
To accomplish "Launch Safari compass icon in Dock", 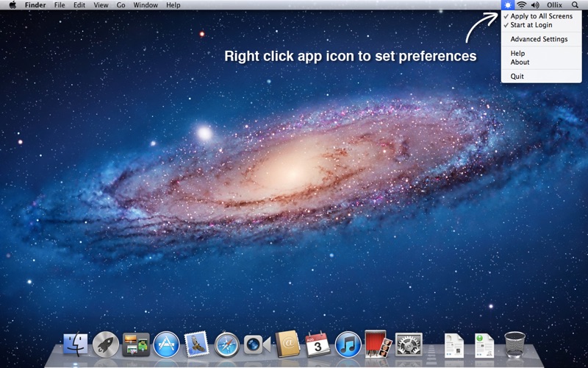I will click(227, 344).
